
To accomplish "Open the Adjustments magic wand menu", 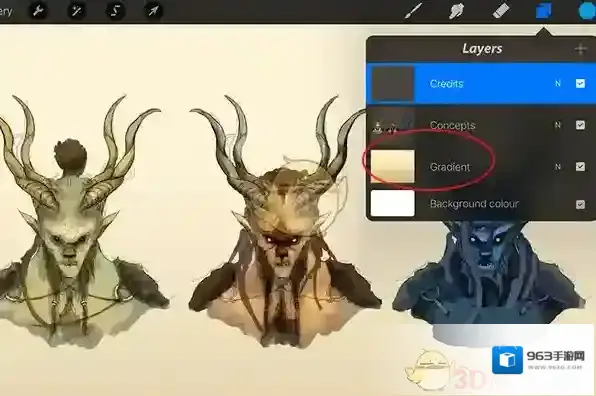I will pyautogui.click(x=76, y=11).
